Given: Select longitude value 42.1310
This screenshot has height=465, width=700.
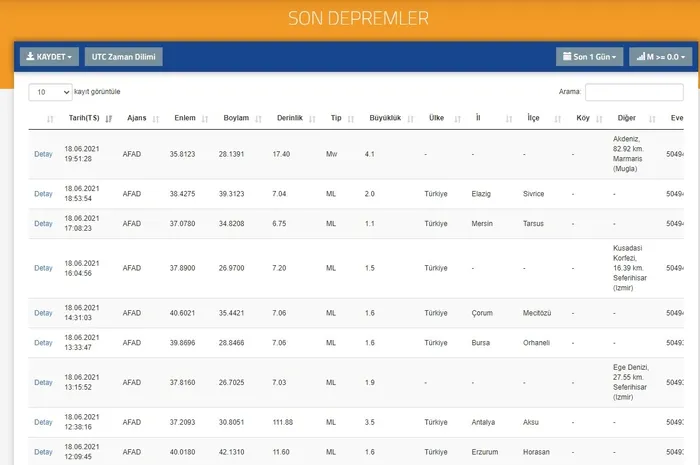Looking at the screenshot, I should coord(231,452).
